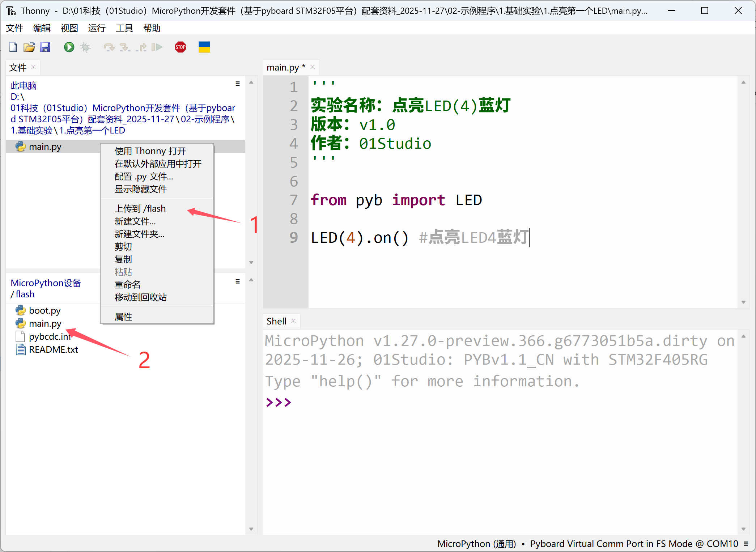Select '上传到 /flash' context menu entry

[x=140, y=209]
